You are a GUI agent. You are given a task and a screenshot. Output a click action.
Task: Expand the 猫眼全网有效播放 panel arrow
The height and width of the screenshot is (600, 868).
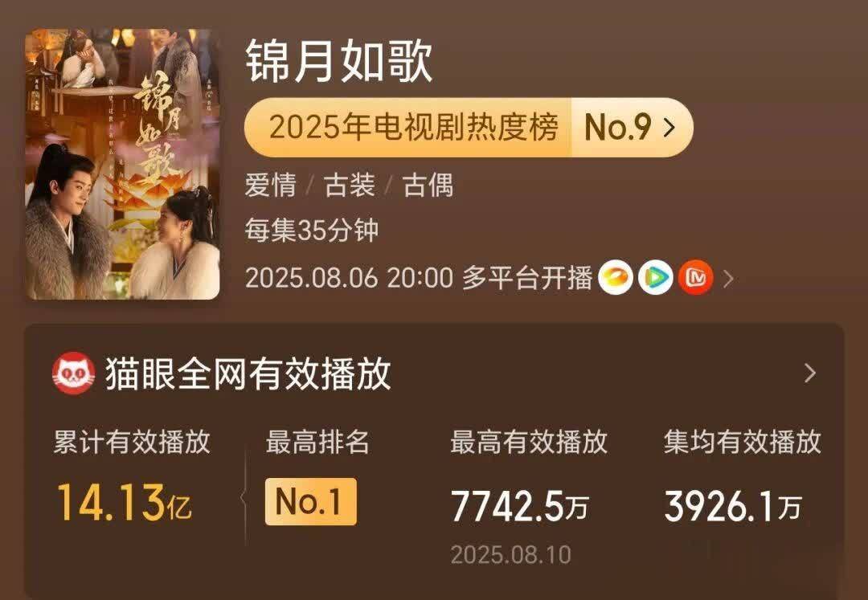point(810,373)
